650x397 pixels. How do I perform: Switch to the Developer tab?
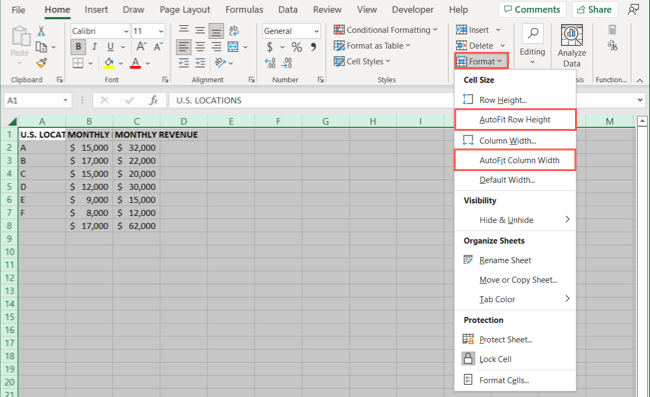(412, 10)
